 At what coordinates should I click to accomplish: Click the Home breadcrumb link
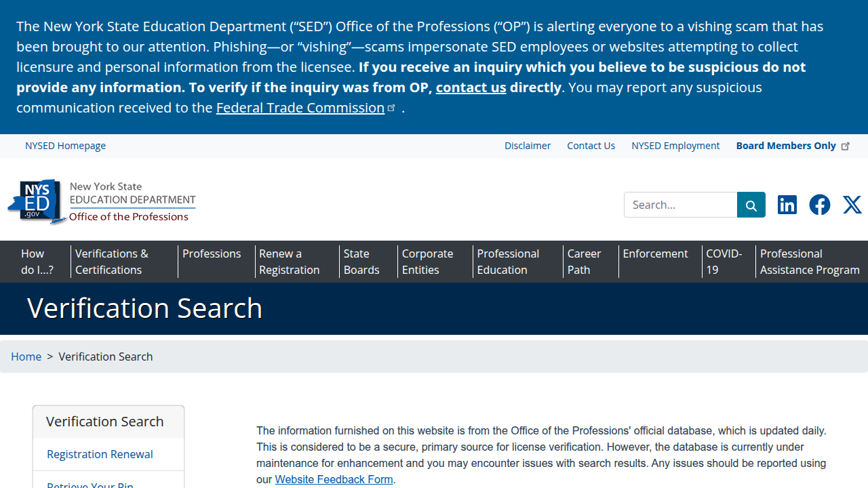click(26, 357)
